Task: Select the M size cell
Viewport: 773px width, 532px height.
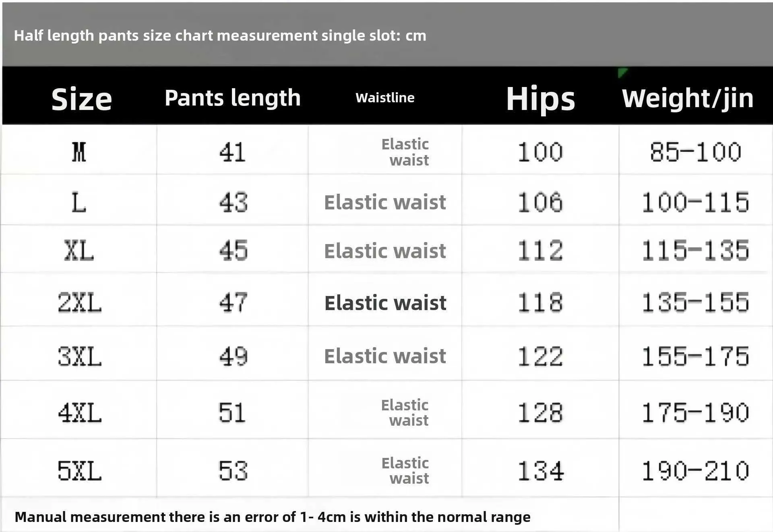Action: (x=79, y=152)
